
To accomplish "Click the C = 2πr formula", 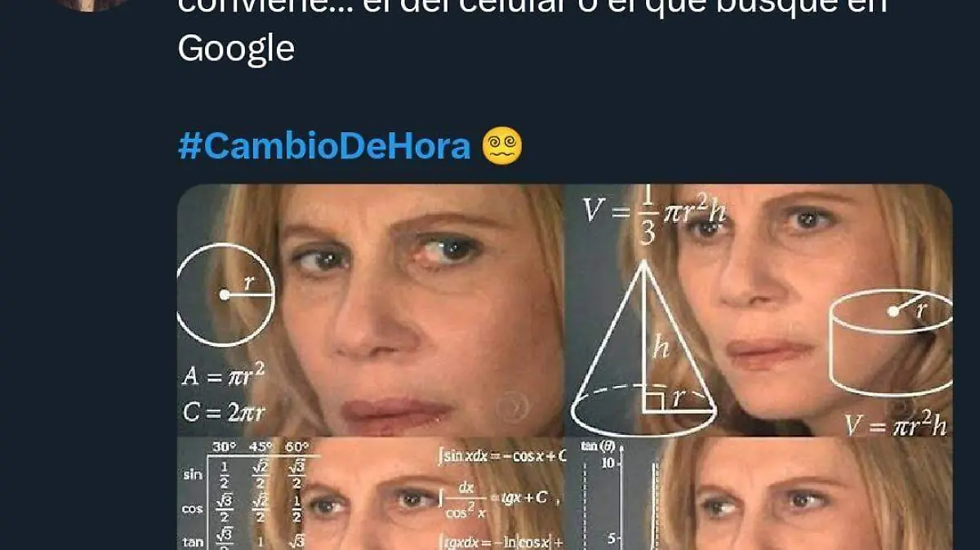I will pos(223,412).
